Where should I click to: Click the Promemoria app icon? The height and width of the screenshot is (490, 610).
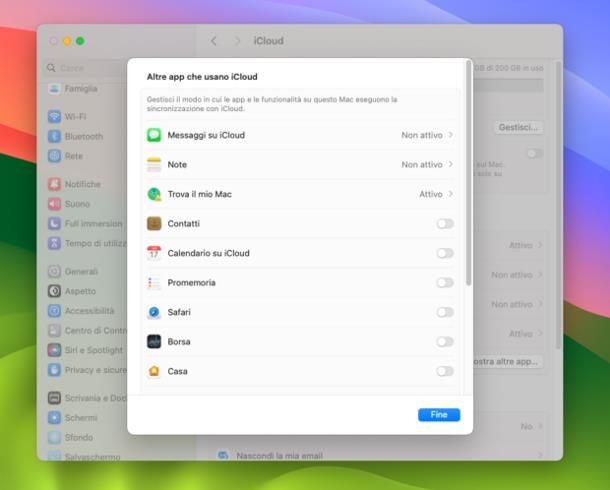click(154, 283)
